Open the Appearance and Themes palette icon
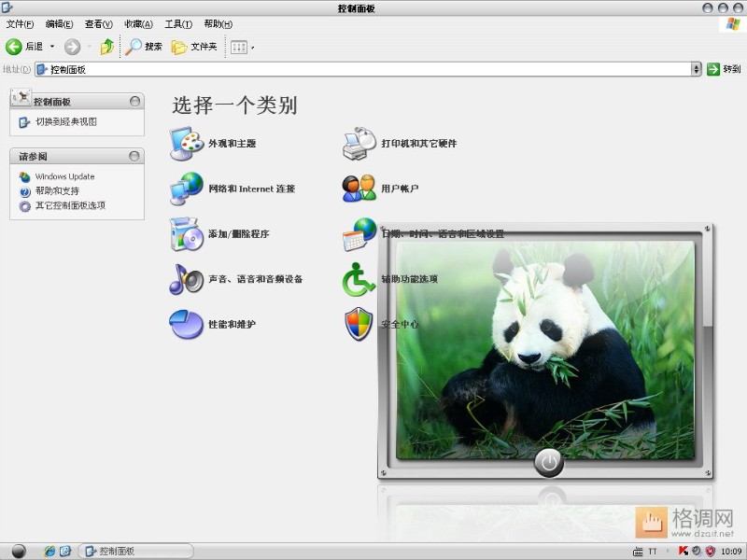Screen dimensions: 747x560 coord(187,144)
